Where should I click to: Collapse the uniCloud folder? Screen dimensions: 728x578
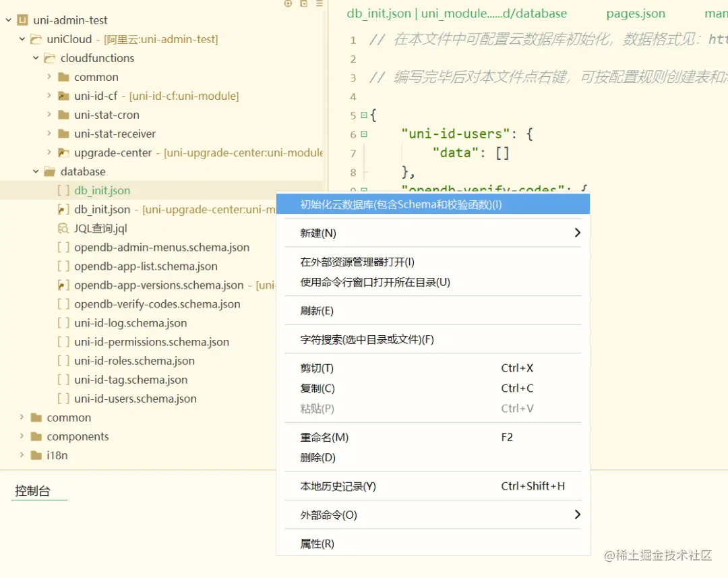click(x=22, y=39)
